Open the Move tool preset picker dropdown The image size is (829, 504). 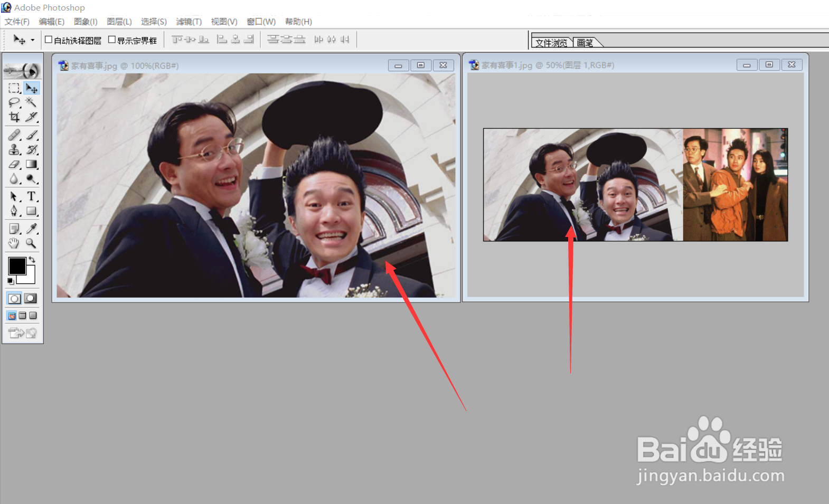tap(32, 40)
